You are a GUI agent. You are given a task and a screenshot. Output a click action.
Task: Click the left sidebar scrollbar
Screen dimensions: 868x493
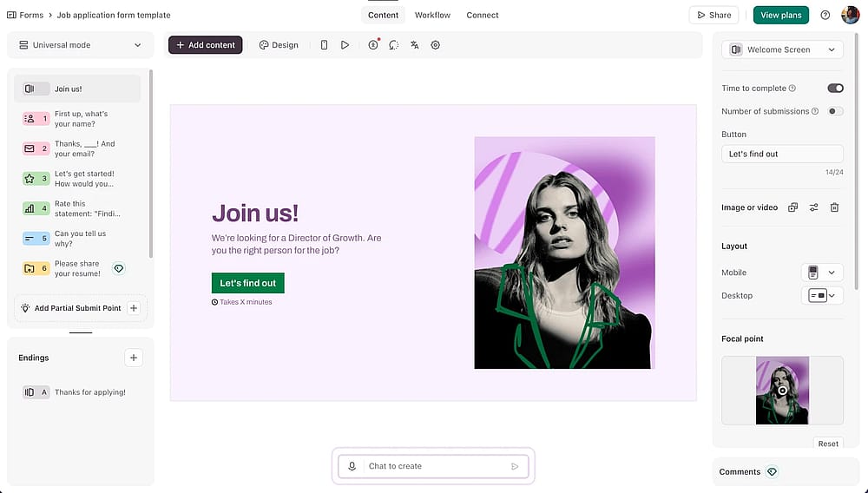tap(150, 164)
